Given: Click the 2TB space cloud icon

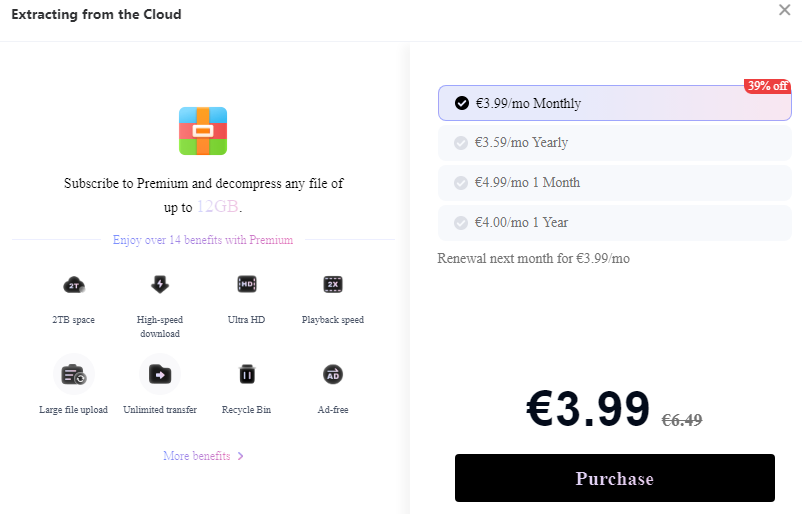Looking at the screenshot, I should pos(74,285).
